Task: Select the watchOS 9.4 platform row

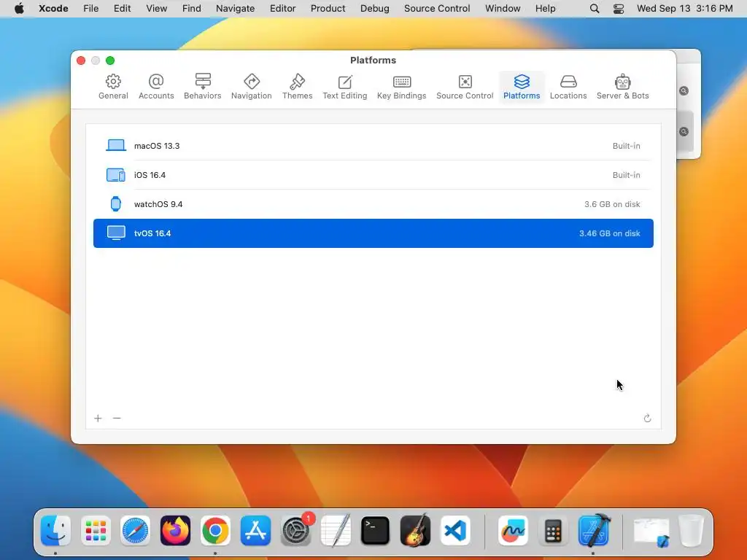Action: click(x=373, y=204)
